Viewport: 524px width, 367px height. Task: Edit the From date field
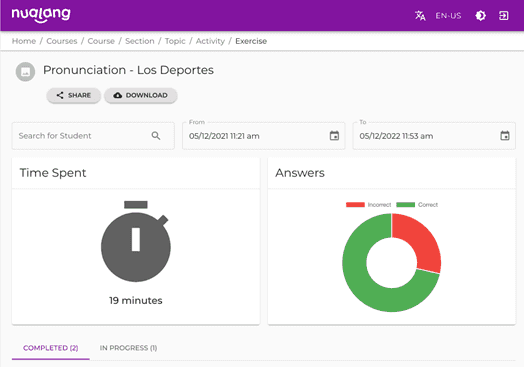coord(264,136)
